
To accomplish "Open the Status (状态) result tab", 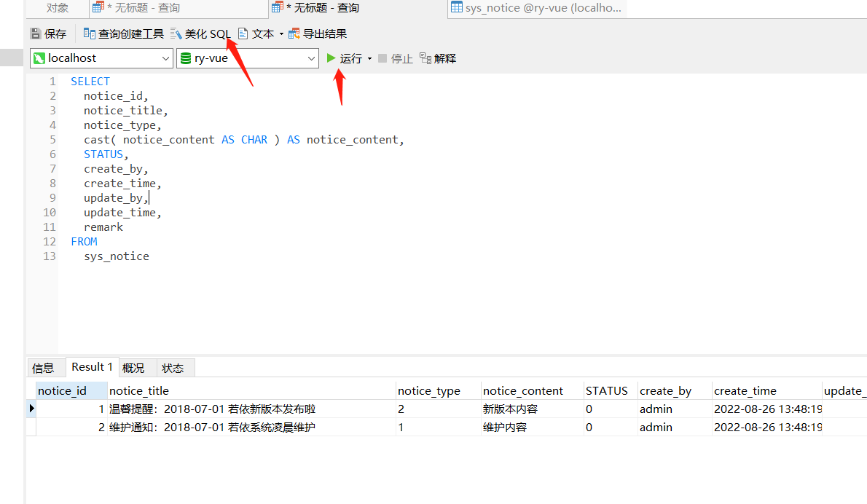I will [173, 368].
